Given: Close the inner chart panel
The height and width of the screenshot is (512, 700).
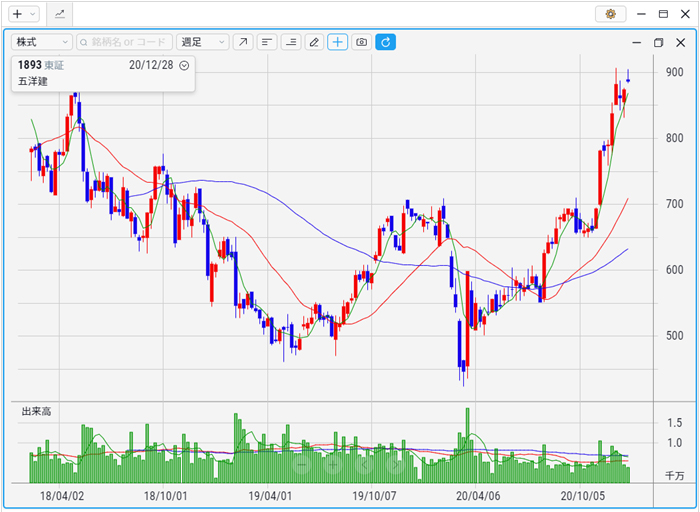Looking at the screenshot, I should click(681, 42).
